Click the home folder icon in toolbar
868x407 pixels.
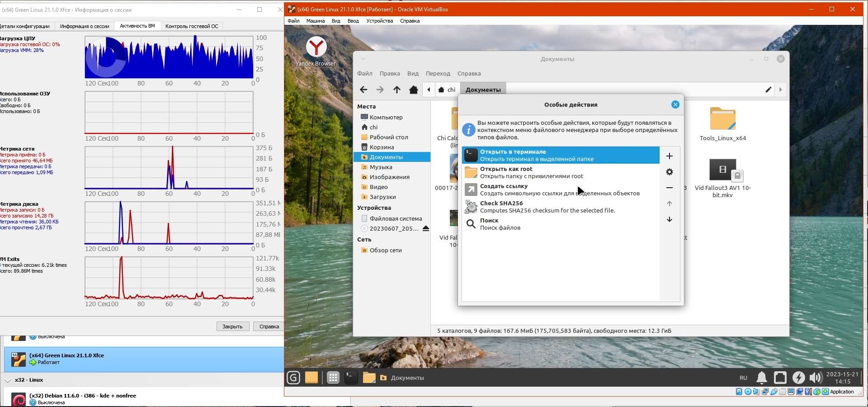(413, 90)
